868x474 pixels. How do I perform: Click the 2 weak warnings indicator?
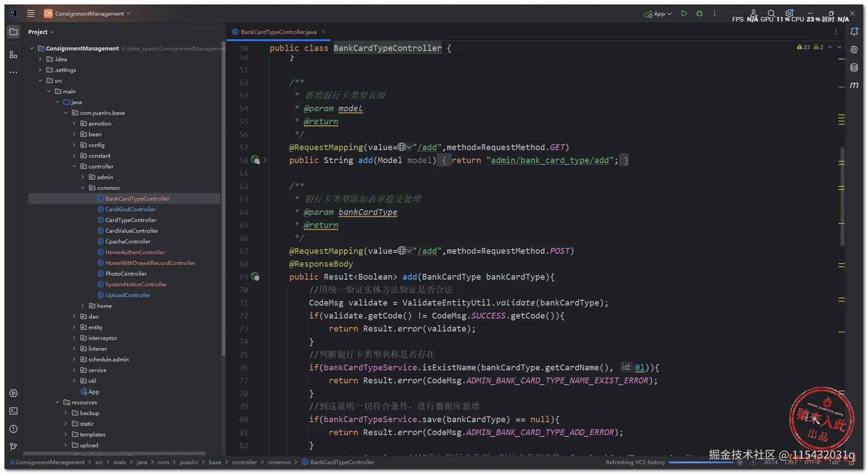click(818, 47)
